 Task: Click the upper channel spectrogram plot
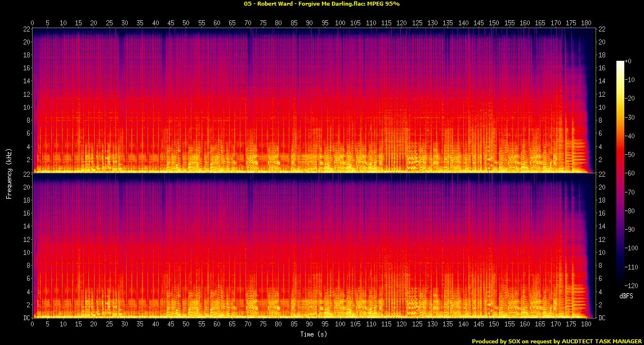314,100
